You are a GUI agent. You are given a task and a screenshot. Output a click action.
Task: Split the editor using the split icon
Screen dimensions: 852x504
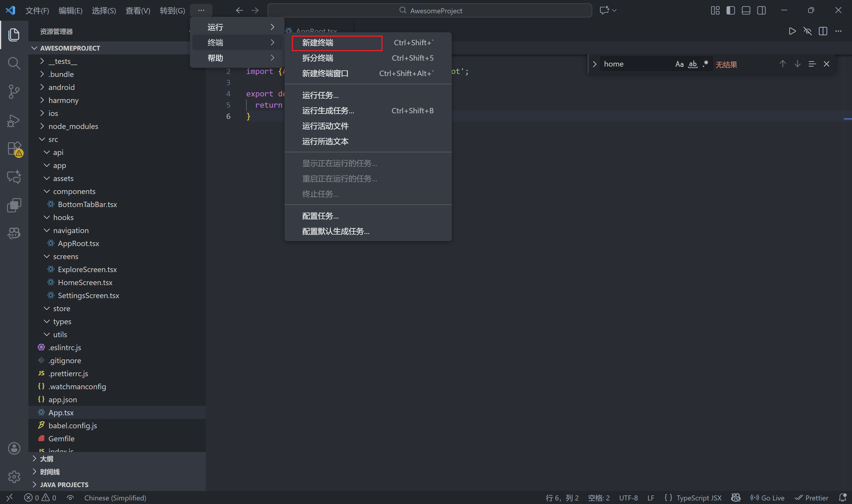(823, 31)
